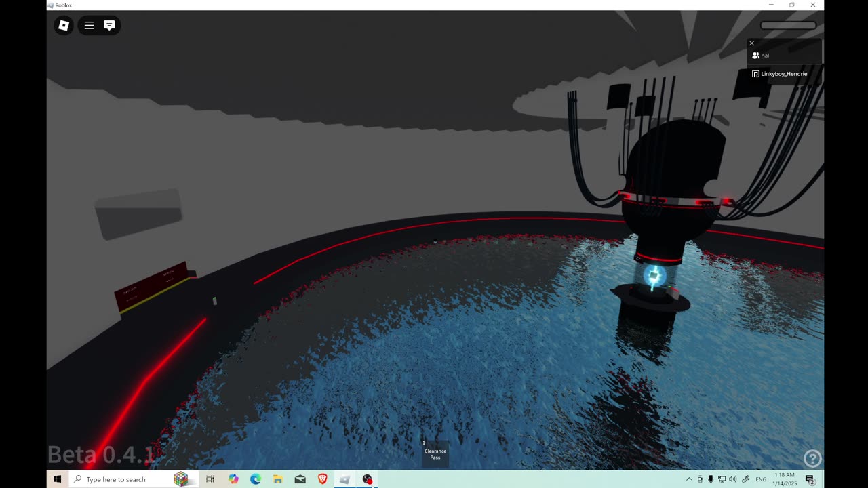
Task: Click the microphone tray icon
Action: coord(711,479)
